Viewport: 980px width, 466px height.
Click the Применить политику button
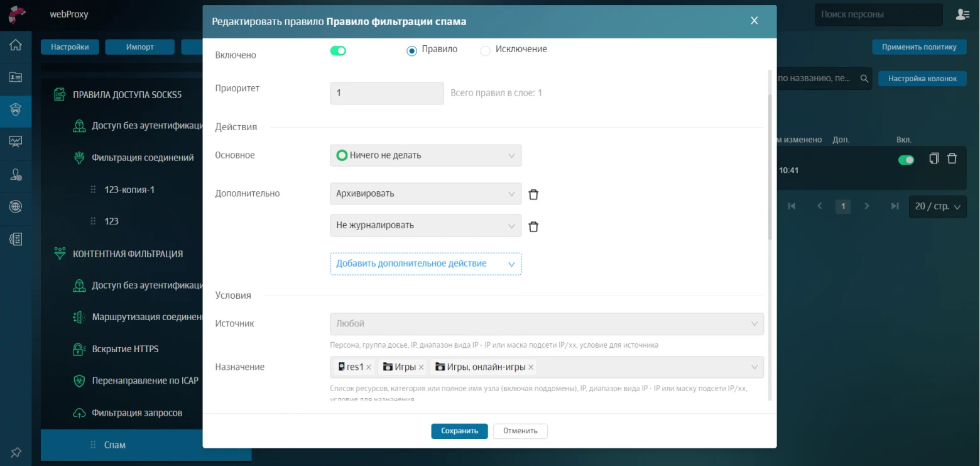pos(919,47)
